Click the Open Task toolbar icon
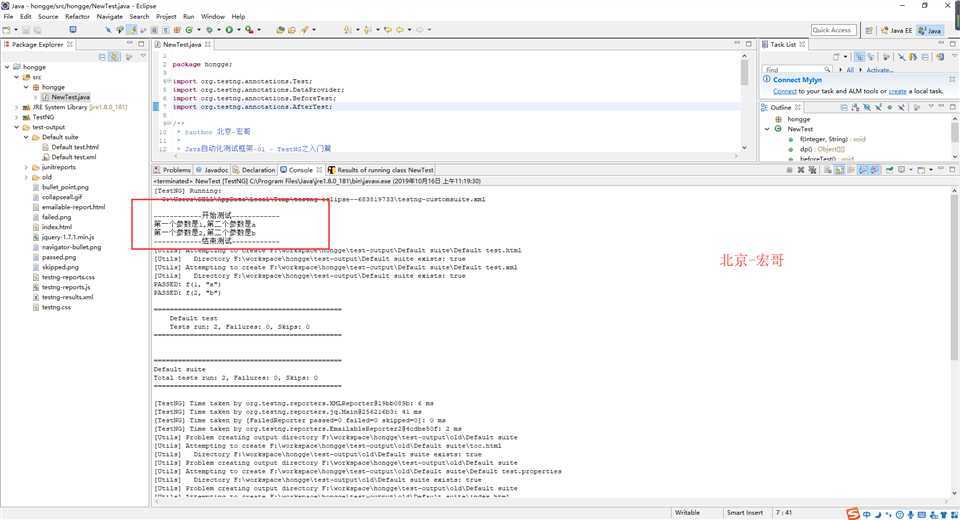The image size is (960, 520). click(x=291, y=29)
